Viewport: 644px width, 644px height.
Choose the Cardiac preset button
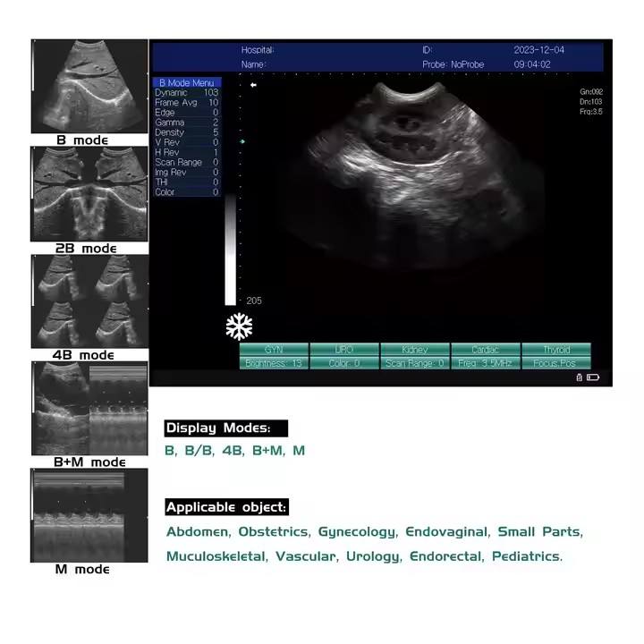tap(486, 350)
